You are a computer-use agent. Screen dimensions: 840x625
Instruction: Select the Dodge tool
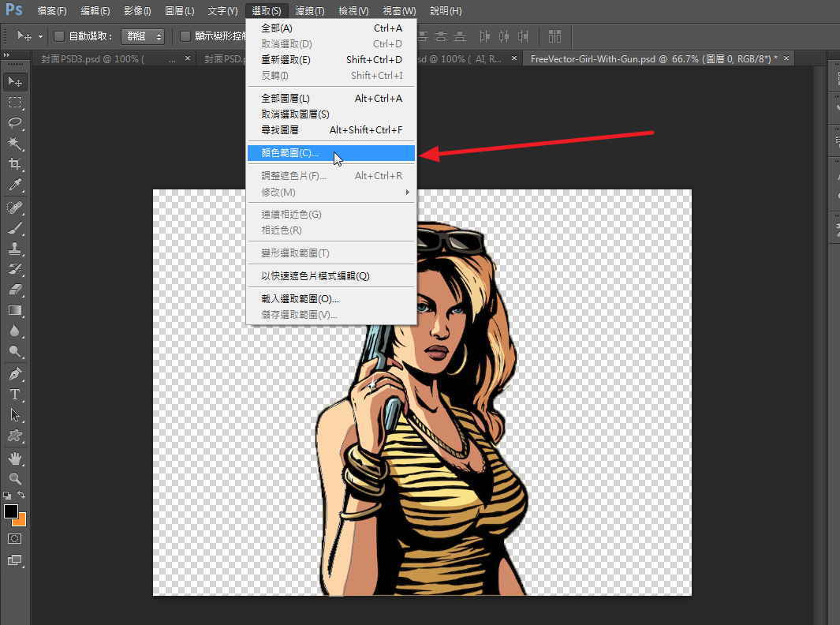tap(15, 351)
